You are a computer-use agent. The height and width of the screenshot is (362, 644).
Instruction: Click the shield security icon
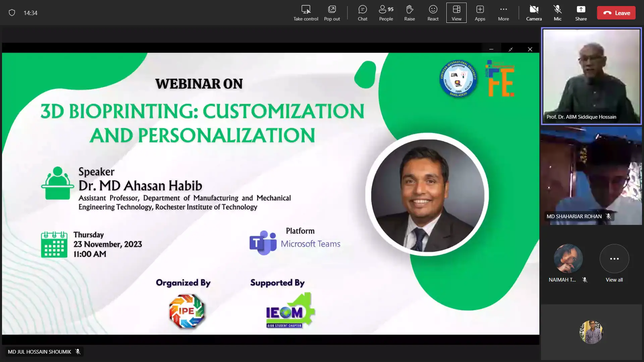click(x=12, y=13)
